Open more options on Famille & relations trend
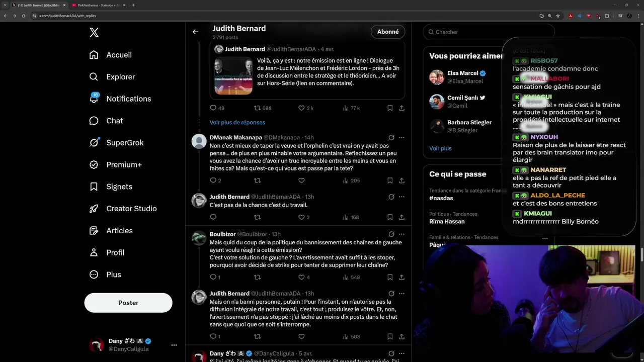Screen dimensions: 644x362 (545, 238)
